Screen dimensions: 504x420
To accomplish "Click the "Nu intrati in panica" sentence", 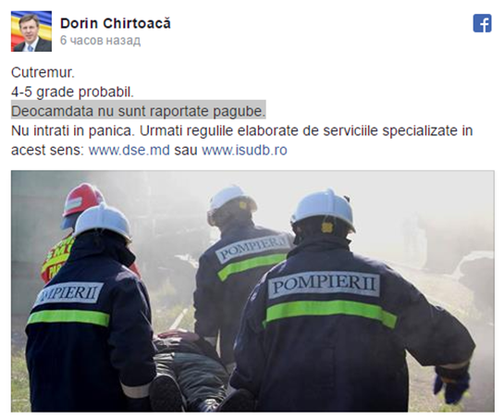I will [x=73, y=130].
